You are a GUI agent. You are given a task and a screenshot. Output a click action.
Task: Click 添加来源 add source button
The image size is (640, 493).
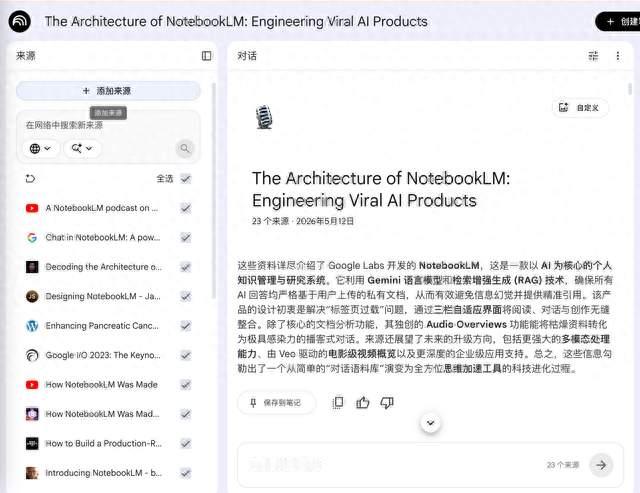click(x=108, y=91)
